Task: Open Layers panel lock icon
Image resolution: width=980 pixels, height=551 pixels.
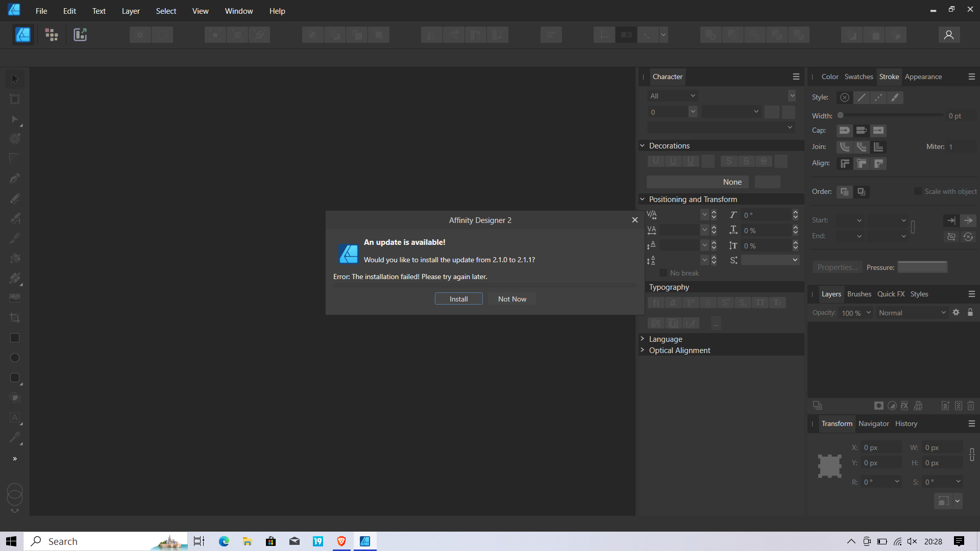Action: (x=970, y=312)
